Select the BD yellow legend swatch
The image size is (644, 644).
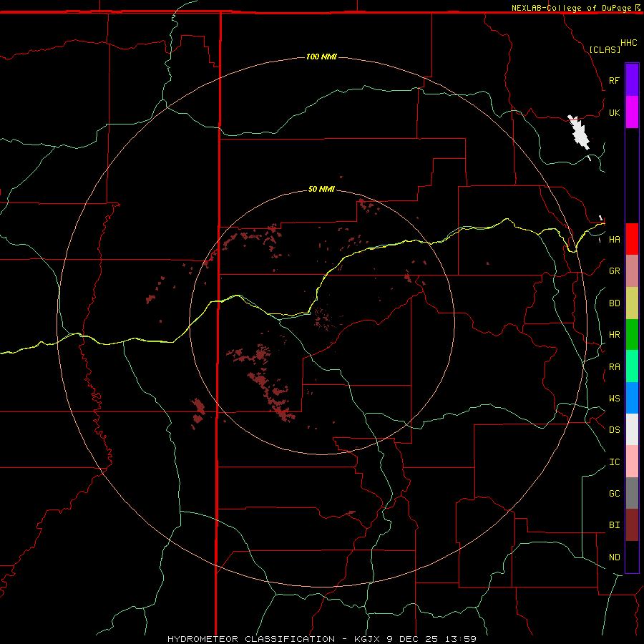632,303
